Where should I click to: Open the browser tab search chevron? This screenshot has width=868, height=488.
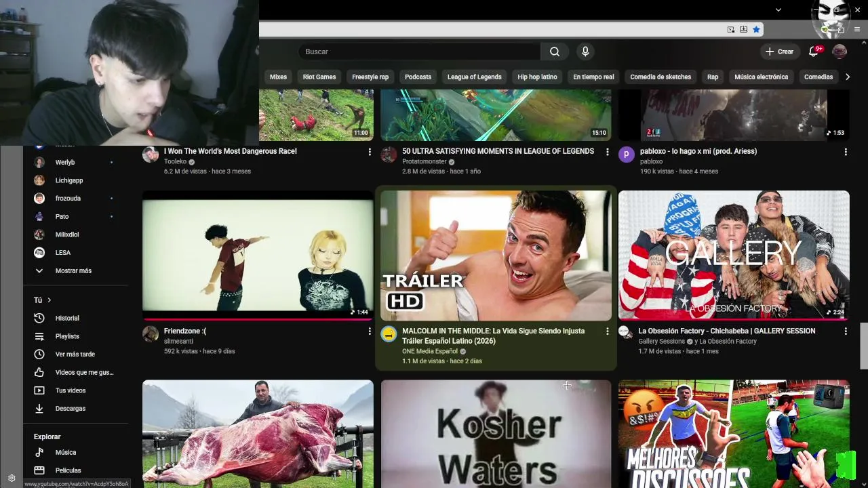778,9
